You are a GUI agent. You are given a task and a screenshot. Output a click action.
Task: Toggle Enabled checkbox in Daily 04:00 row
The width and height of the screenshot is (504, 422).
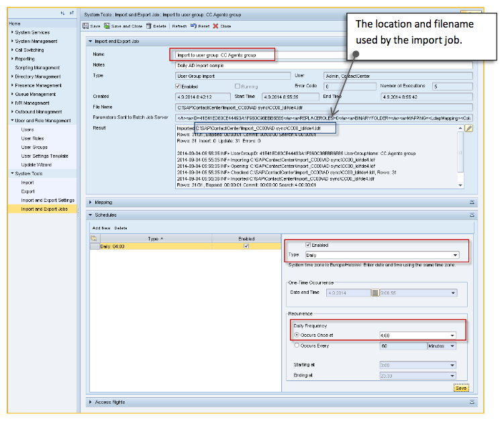246,246
